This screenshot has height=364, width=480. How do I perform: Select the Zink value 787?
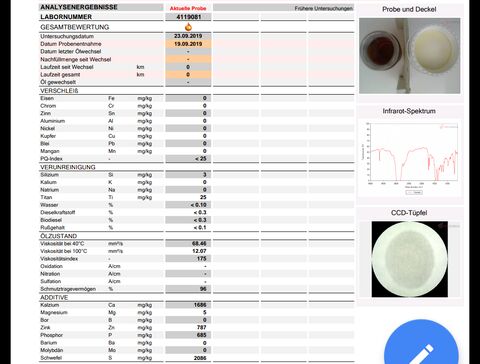[202, 328]
